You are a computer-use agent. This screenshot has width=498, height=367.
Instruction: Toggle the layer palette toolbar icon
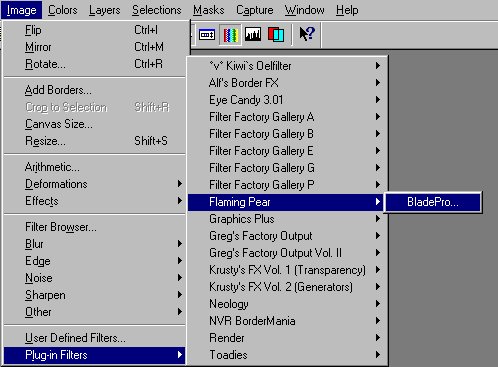pyautogui.click(x=276, y=34)
